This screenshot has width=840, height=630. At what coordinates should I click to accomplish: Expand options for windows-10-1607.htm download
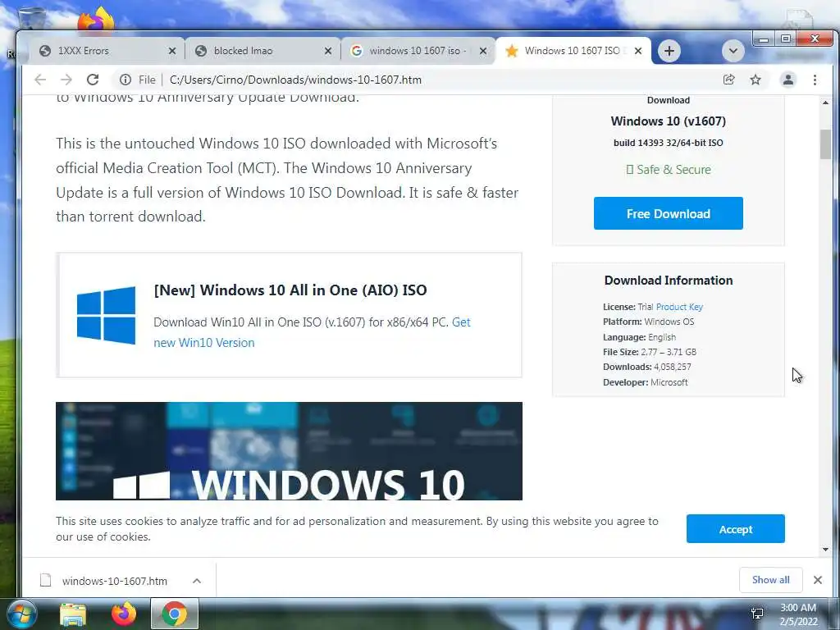pos(197,581)
